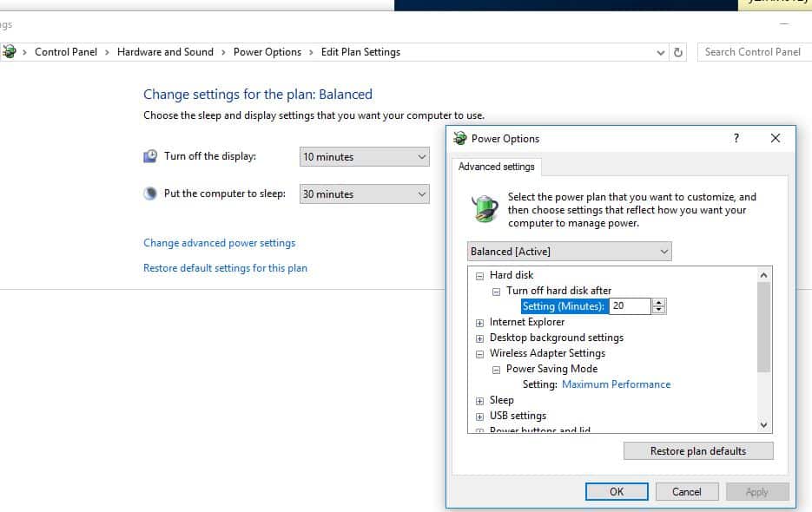
Task: Collapse the Wireless Adapter Settings node
Action: click(479, 353)
